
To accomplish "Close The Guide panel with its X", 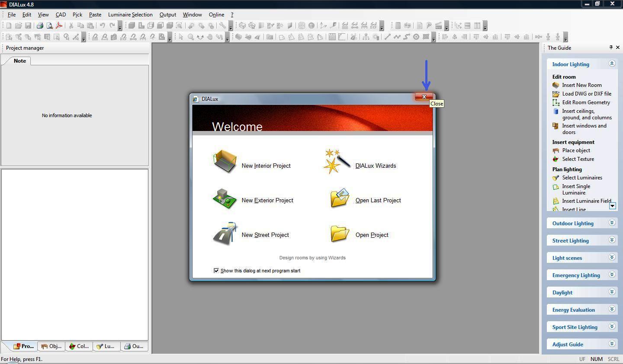I will pos(618,48).
